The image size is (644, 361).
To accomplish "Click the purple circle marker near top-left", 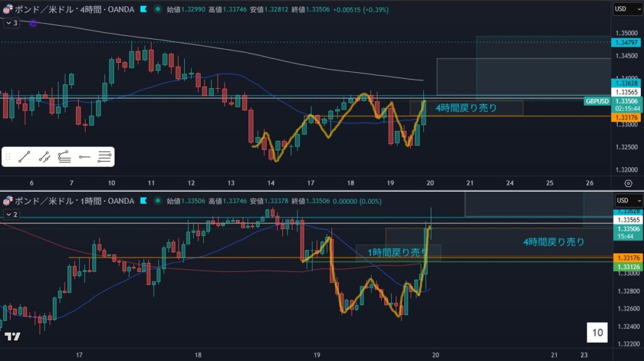I will [33, 23].
